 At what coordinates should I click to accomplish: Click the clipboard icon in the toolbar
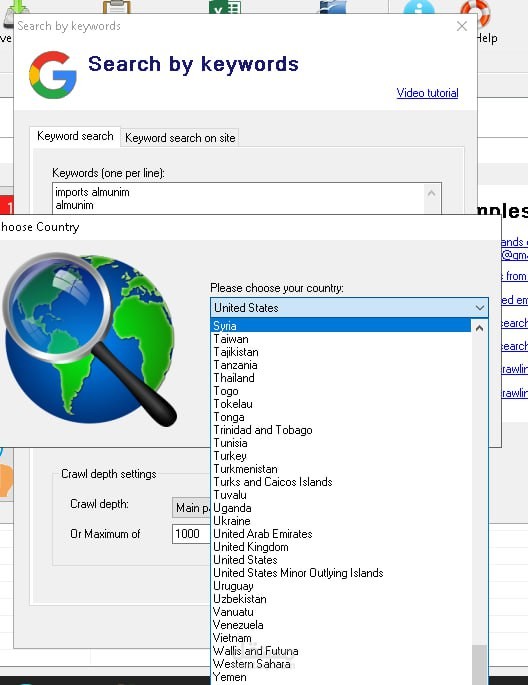tap(117, 7)
